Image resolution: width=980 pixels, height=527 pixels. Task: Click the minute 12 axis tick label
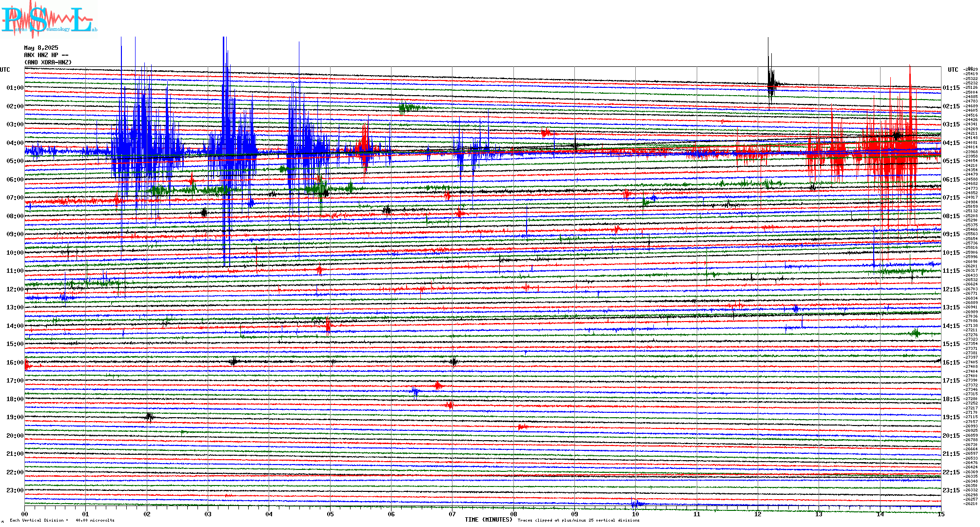[758, 514]
